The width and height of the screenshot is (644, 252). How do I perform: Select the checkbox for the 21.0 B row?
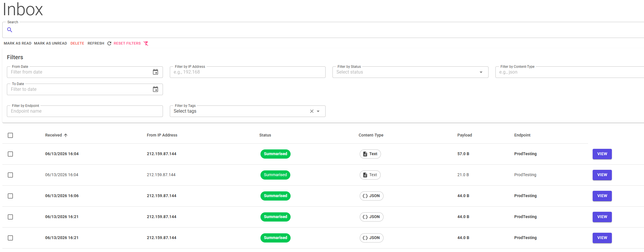(x=10, y=175)
